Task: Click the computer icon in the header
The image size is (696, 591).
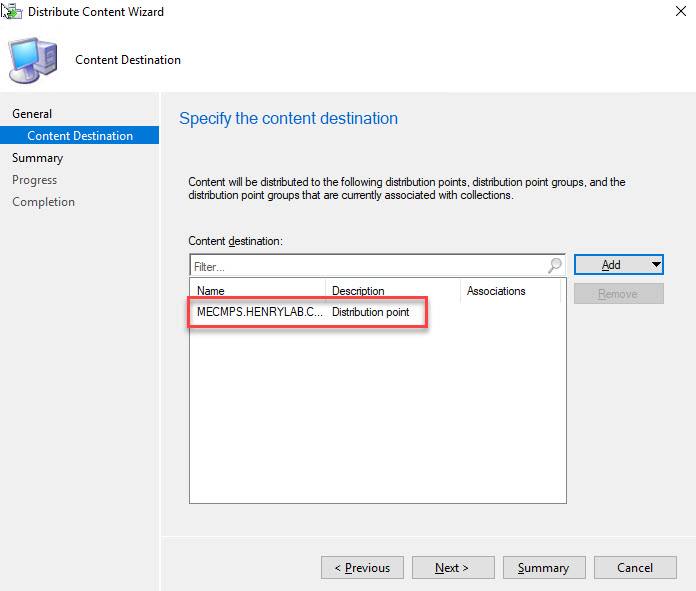Action: [35, 59]
